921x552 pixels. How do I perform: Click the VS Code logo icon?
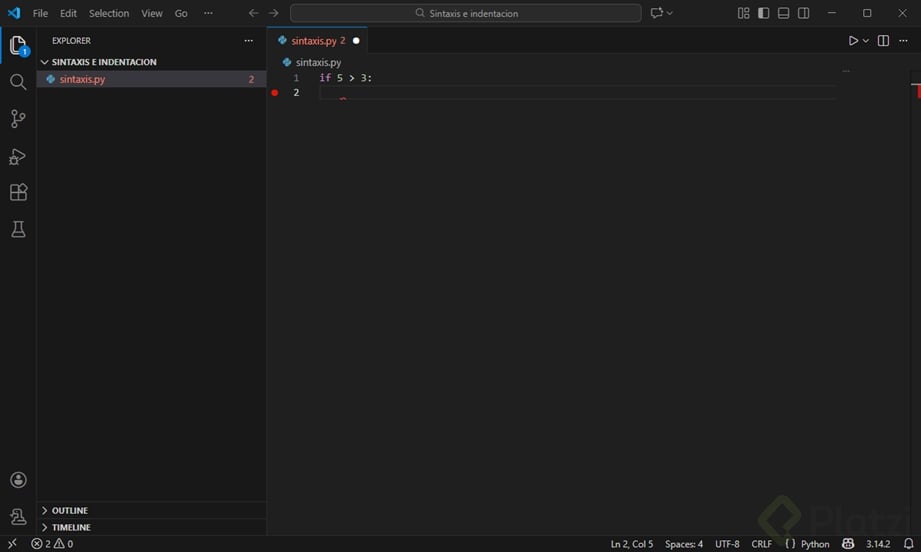14,13
